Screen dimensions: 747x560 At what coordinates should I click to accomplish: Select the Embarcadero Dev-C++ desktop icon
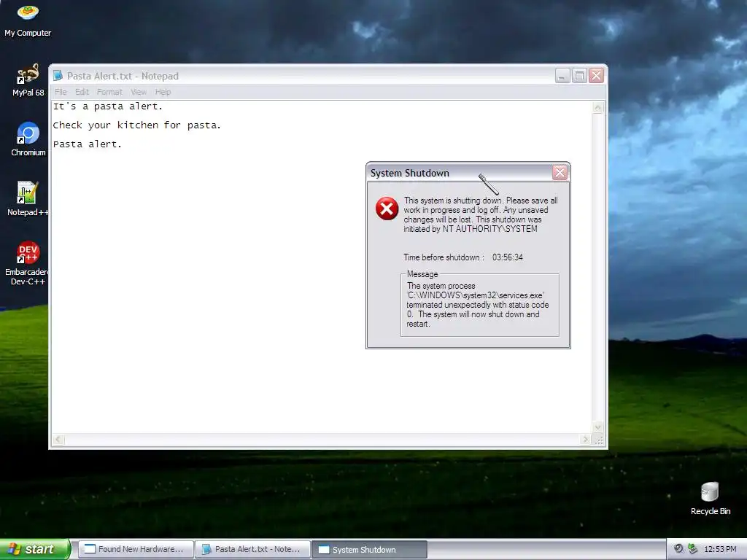(27, 262)
